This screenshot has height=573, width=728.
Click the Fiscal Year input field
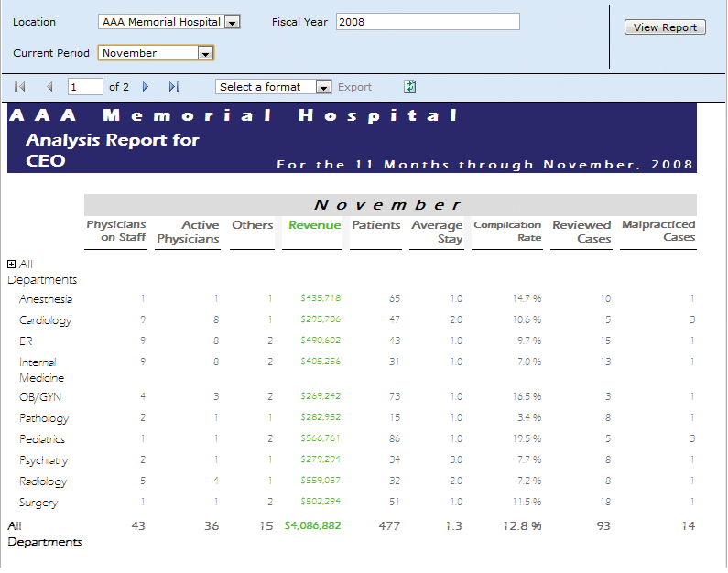pos(428,22)
